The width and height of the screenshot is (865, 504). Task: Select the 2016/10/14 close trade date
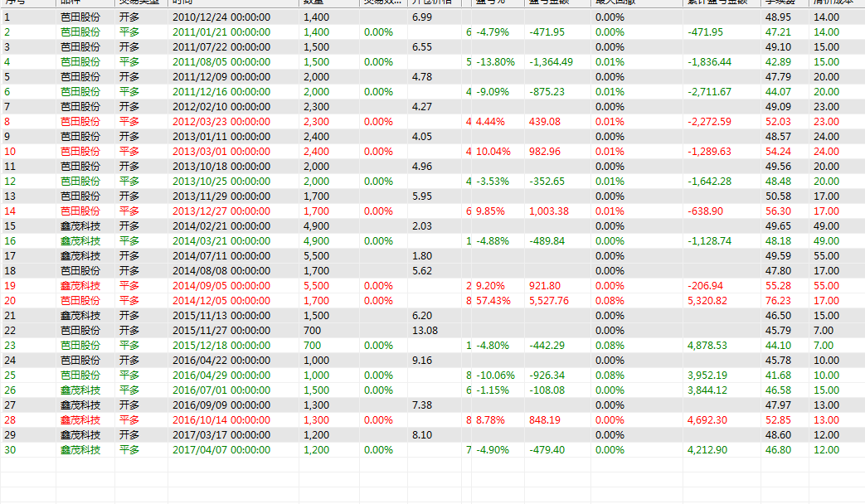tap(221, 420)
